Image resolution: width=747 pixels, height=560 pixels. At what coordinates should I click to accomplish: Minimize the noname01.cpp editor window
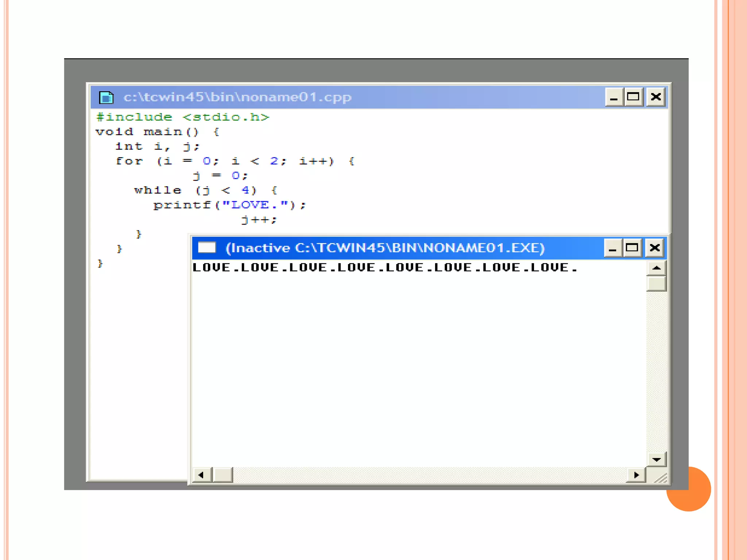(x=614, y=97)
